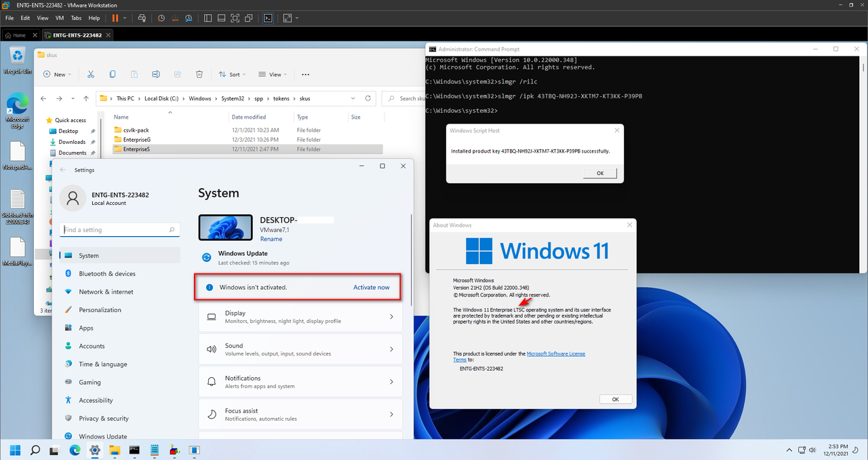
Task: Toggle the VMware thumbnail bar view
Action: 222,18
